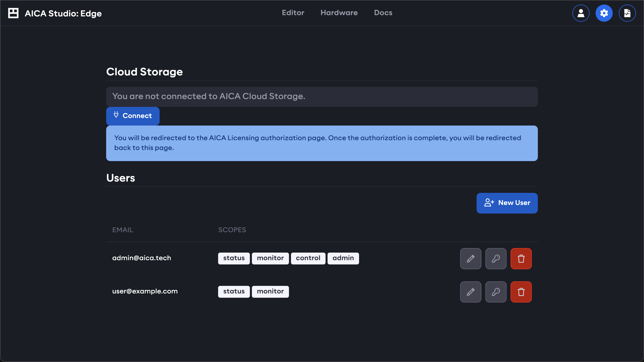Click AICA Studio: Edge title
The width and height of the screenshot is (644, 362).
63,13
